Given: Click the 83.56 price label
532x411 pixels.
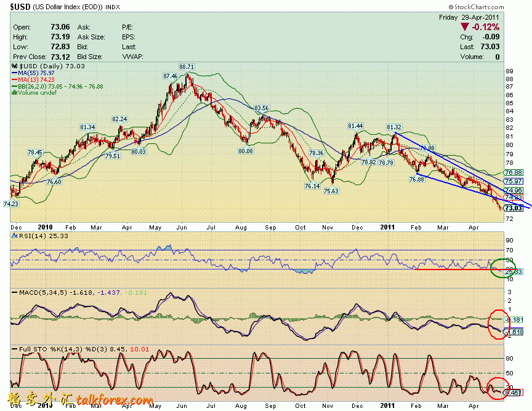Looking at the screenshot, I should [x=262, y=108].
